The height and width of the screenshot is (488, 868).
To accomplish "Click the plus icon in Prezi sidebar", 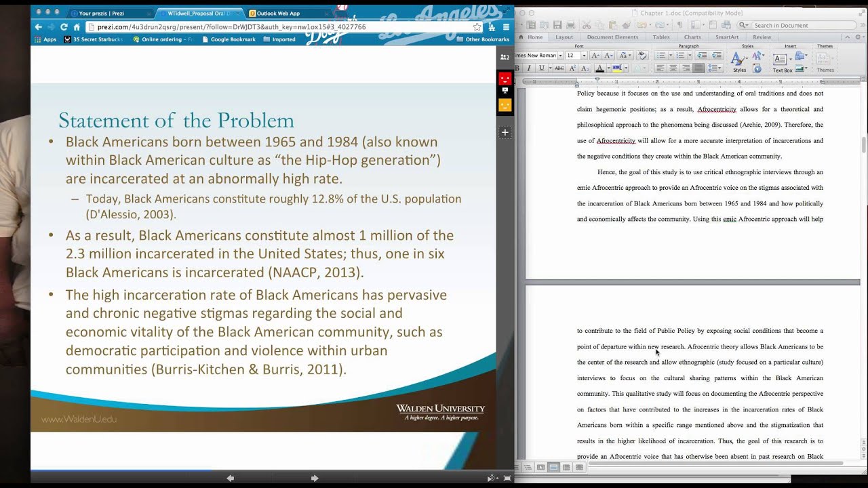I will point(505,133).
